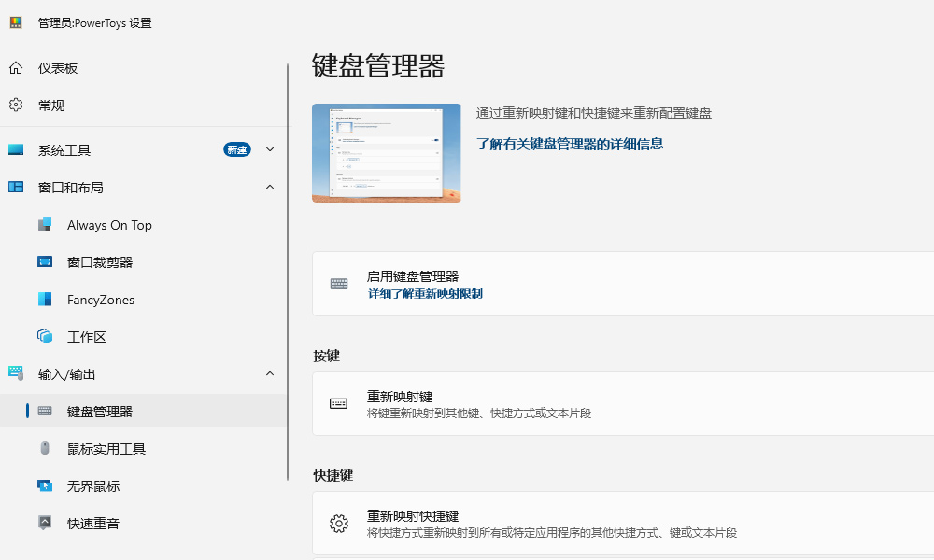Click the 按键 section header
Viewport: 934px width, 560px height.
pos(326,356)
